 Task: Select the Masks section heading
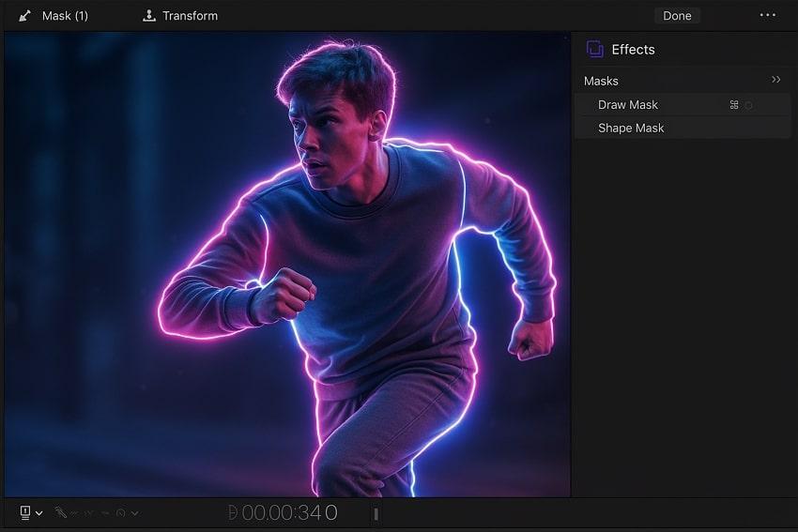tap(601, 81)
